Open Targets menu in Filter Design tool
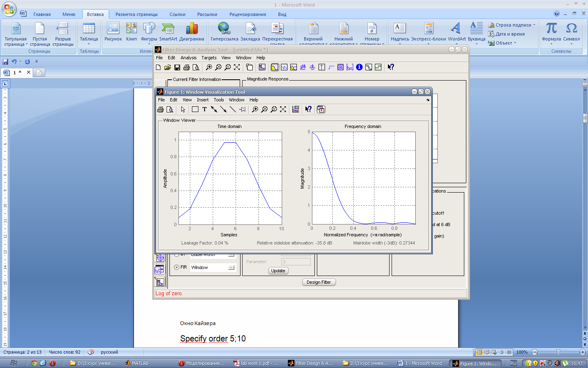Screen dimensions: 588x368 [209, 58]
